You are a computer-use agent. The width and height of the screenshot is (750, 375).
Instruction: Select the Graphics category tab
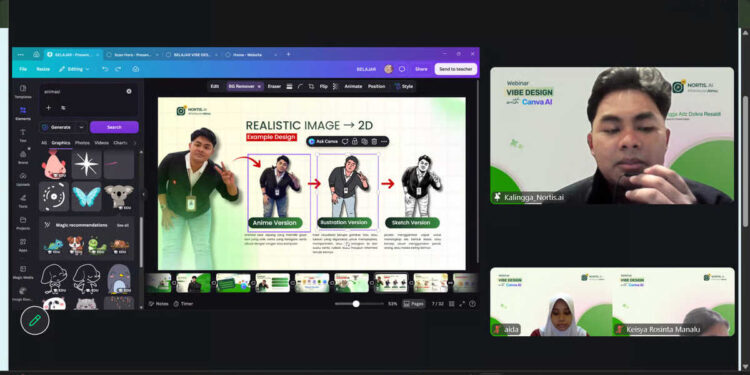pyautogui.click(x=61, y=143)
